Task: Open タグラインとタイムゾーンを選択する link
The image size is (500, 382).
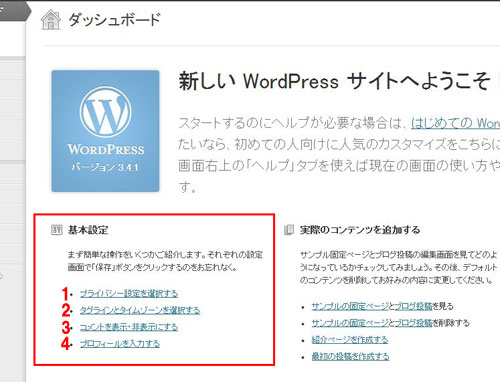Action: [140, 310]
